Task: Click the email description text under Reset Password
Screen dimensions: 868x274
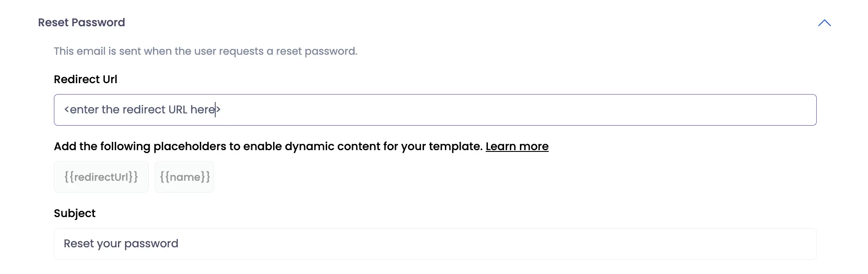Action: point(206,51)
